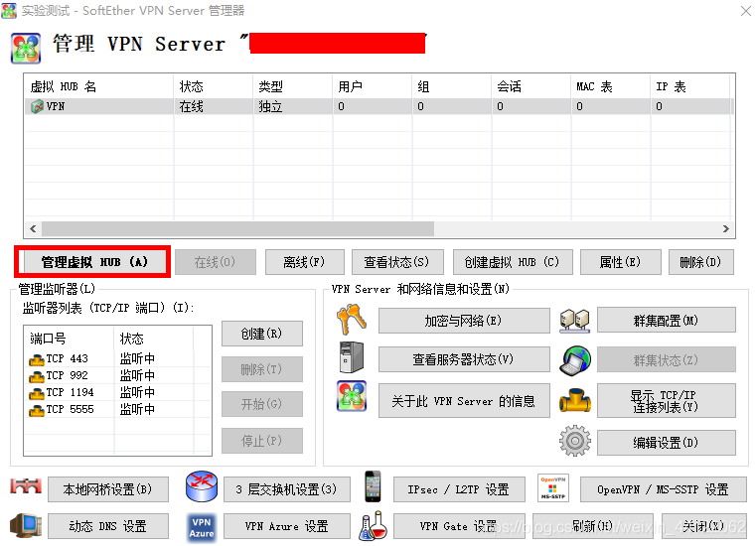This screenshot has width=756, height=546.
Task: Open 编辑设置(D)
Action: coord(667,443)
